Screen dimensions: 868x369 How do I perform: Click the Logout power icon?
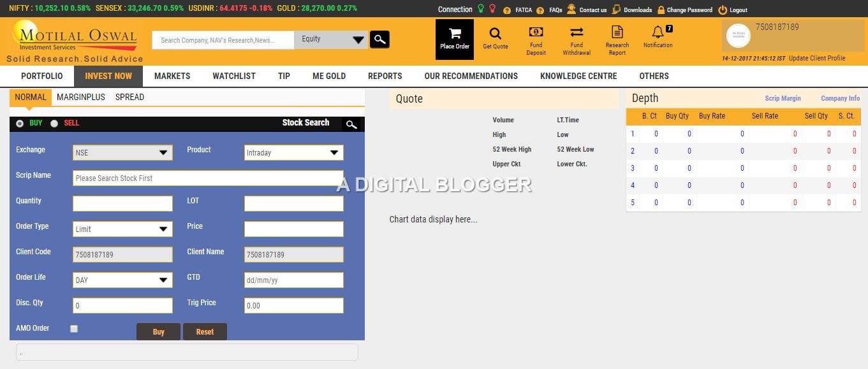pyautogui.click(x=722, y=10)
